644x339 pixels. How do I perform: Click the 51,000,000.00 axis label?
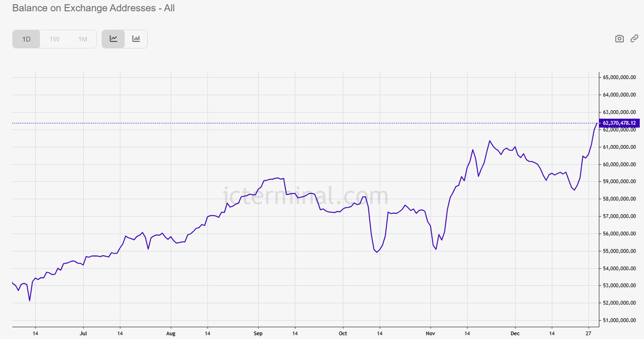619,321
